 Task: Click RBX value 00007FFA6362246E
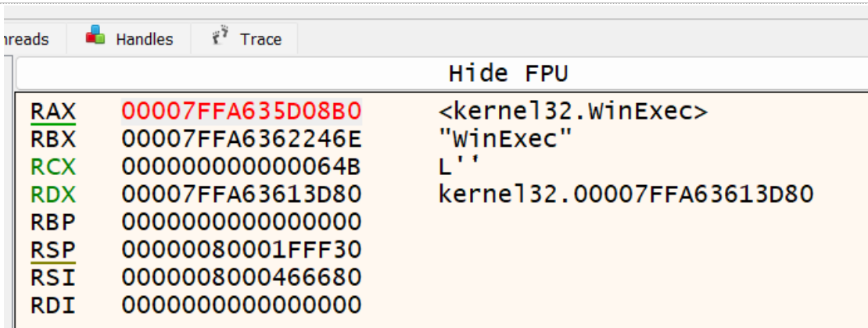[x=242, y=140]
